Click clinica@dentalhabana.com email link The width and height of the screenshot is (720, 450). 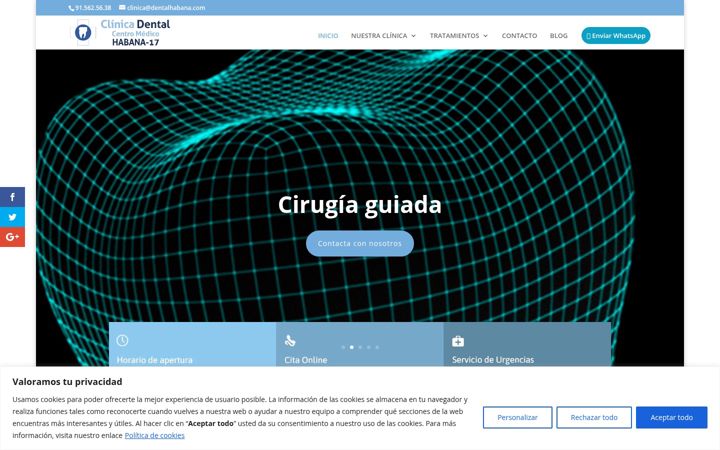pyautogui.click(x=166, y=8)
